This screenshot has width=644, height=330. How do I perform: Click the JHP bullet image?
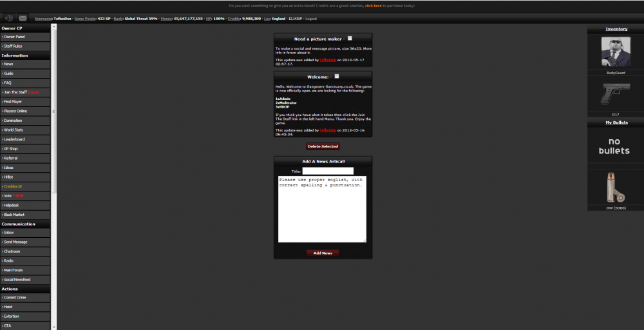pos(615,188)
